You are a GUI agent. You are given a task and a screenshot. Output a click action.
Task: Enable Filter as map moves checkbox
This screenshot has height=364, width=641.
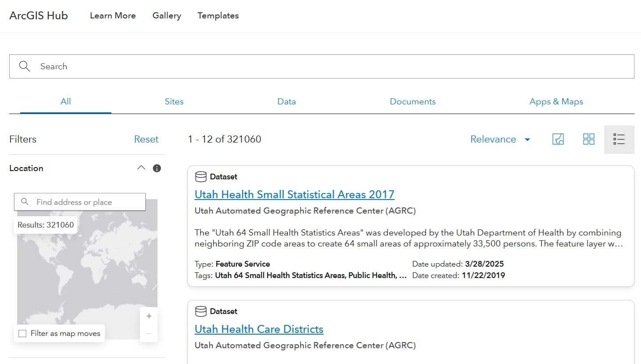(22, 333)
